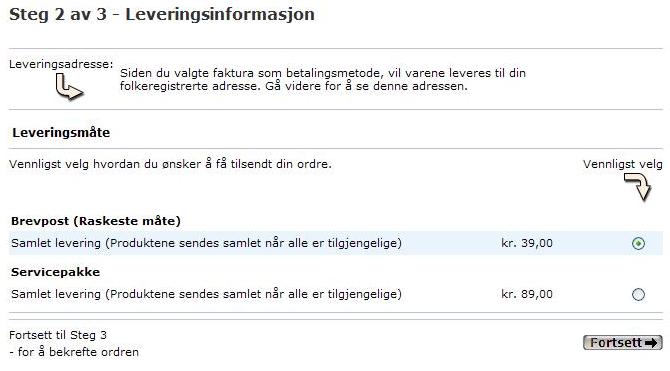Click the Fortsett button
670x371 pixels.
[623, 342]
